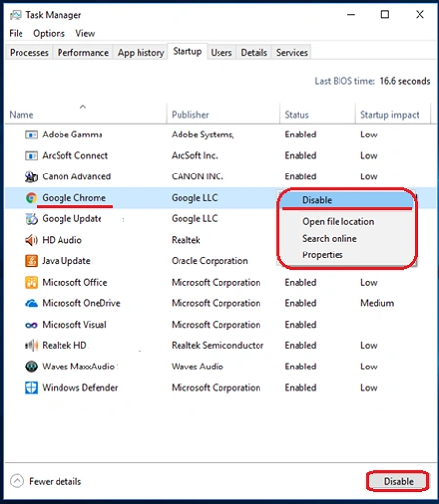Switch to the Users tab
Viewport: 439px width, 504px height.
click(221, 53)
